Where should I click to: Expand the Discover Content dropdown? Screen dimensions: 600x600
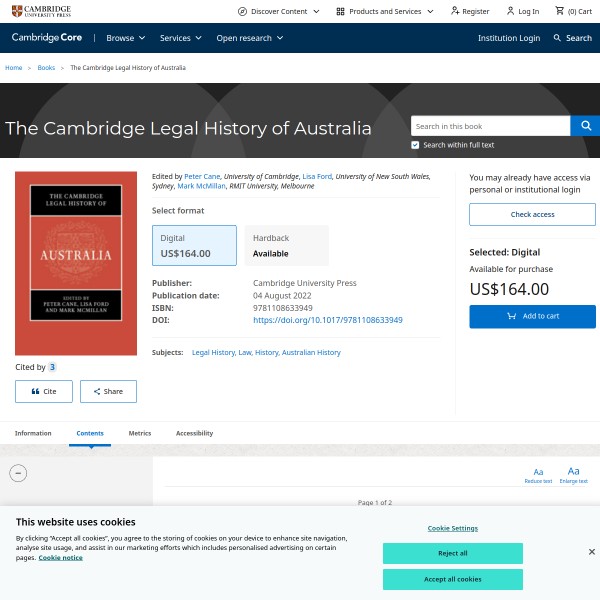pyautogui.click(x=279, y=11)
